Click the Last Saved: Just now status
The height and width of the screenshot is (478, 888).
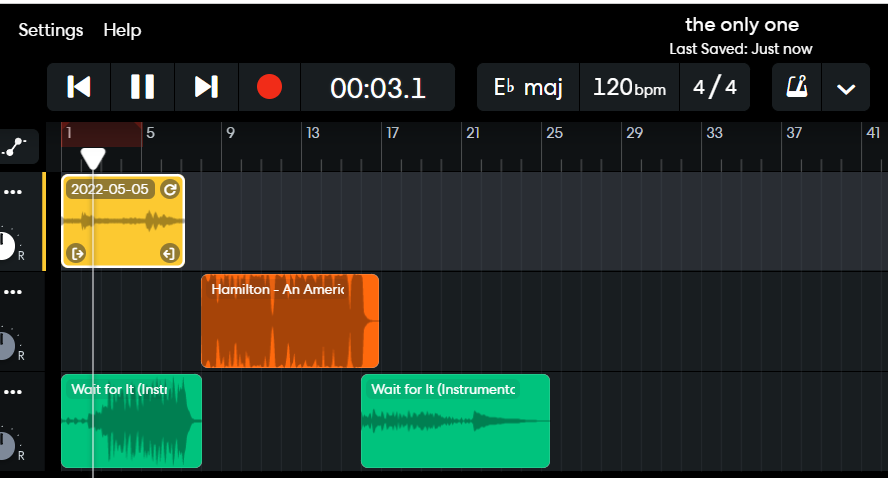point(741,49)
